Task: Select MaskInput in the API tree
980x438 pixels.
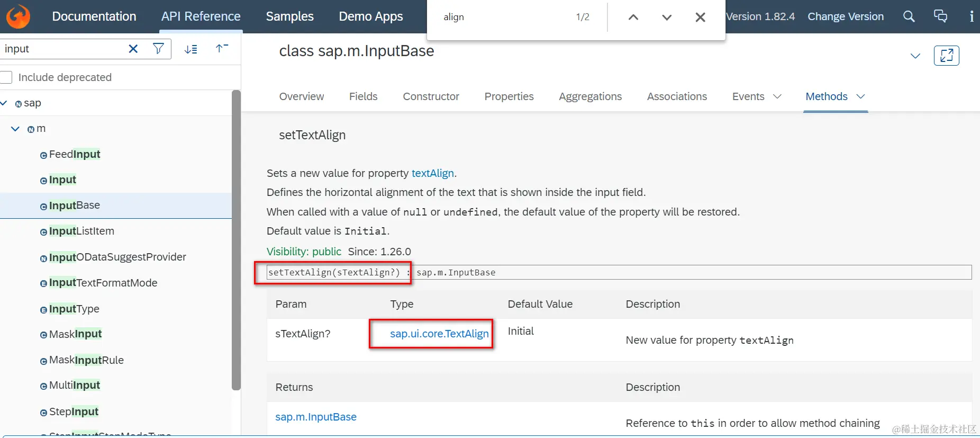Action: [75, 334]
